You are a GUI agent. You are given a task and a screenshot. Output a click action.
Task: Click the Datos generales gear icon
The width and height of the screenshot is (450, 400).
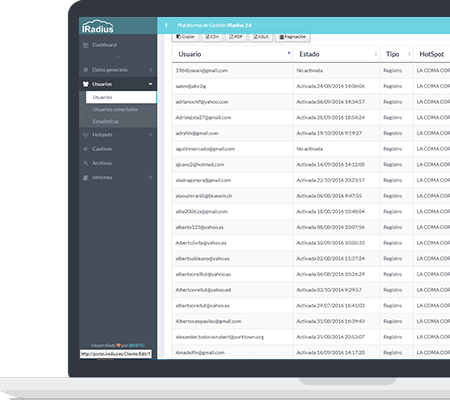[x=86, y=70]
